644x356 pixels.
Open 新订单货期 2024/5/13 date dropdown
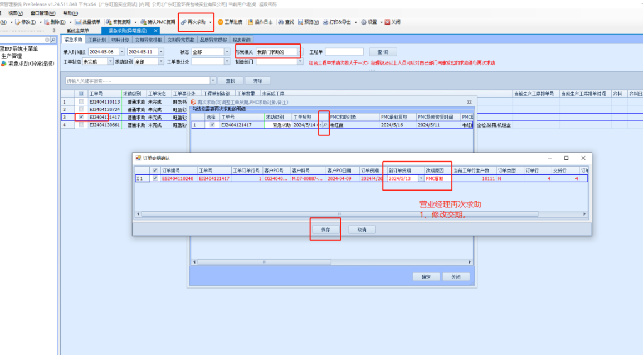click(421, 179)
